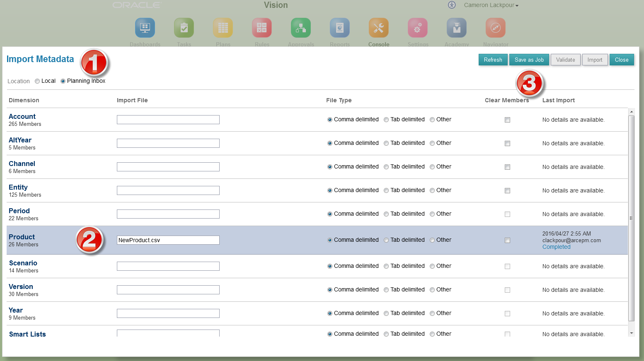Click the scrollbar down arrow
This screenshot has height=361, width=644.
pos(632,333)
